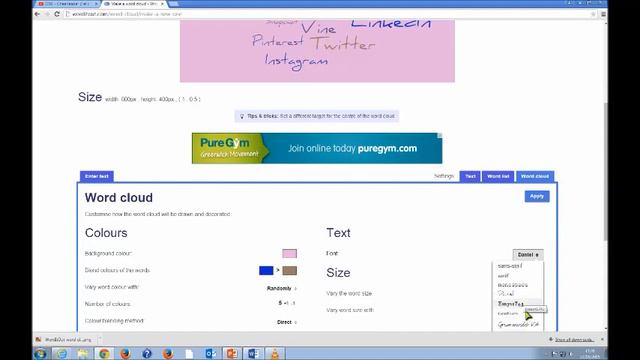This screenshot has height=360, width=640.
Task: Open the Enter text tab
Action: [97, 176]
